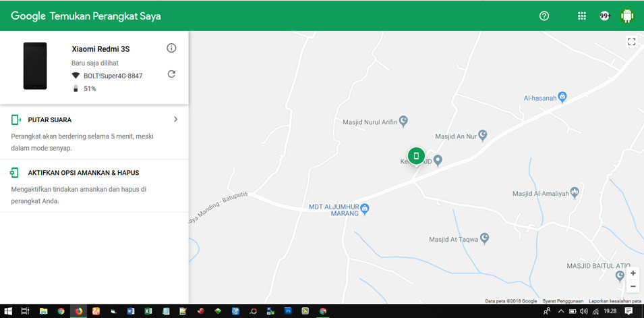Open the 99+ notifications badge

point(605,16)
